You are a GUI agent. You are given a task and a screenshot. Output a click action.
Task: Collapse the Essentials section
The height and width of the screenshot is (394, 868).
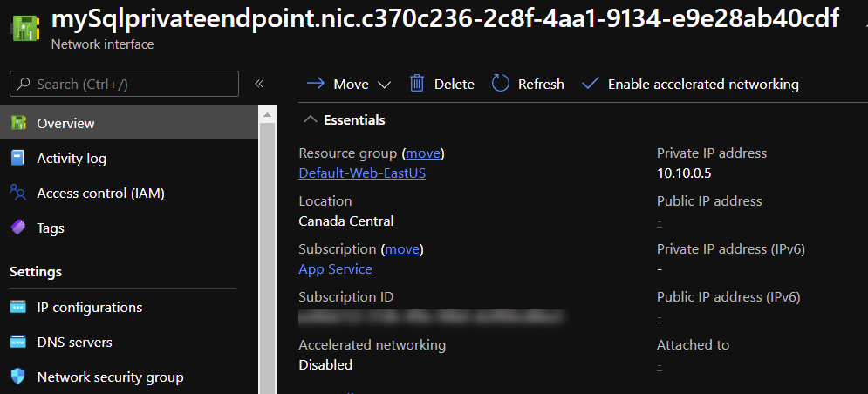pyautogui.click(x=310, y=120)
